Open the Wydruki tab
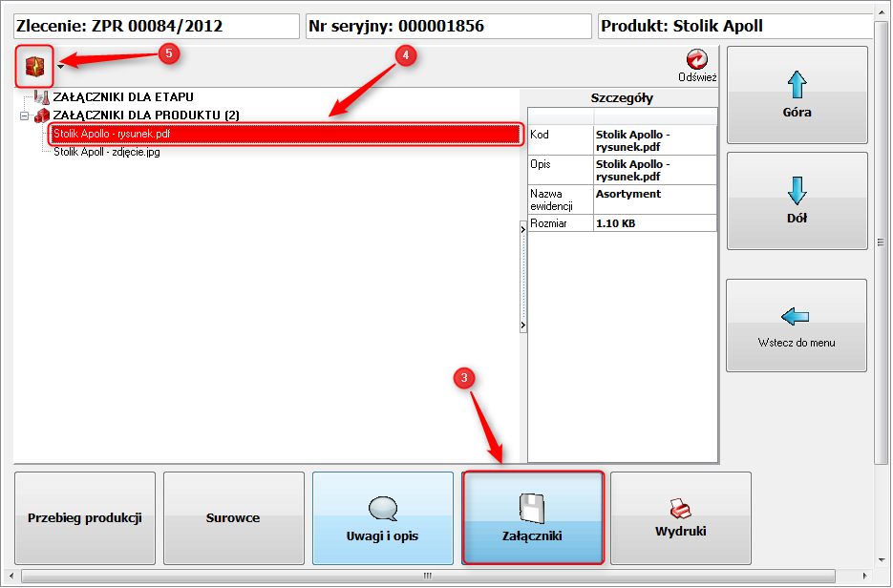 [x=681, y=518]
